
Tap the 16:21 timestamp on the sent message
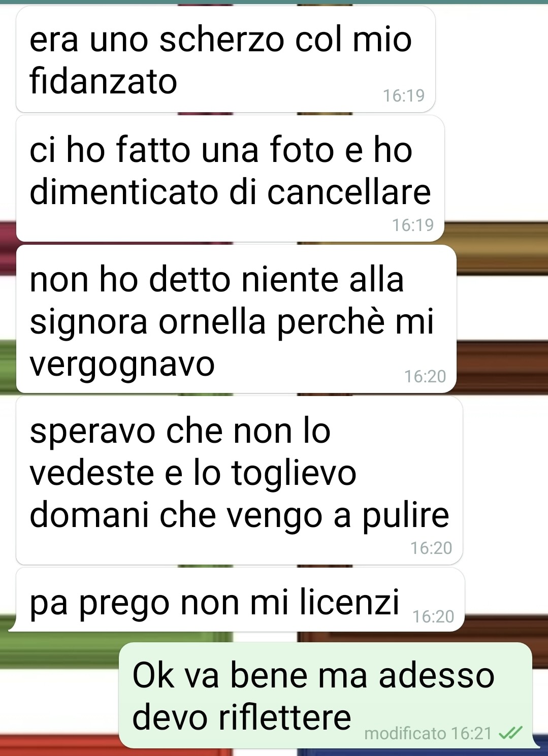coord(472,734)
